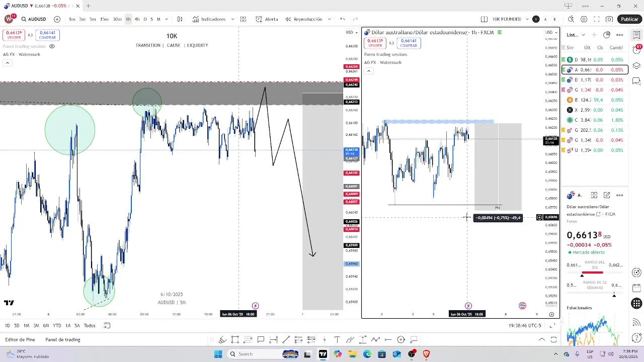Image resolution: width=644 pixels, height=362 pixels.
Task: Add symbol to watchlist plus icon
Action: (594, 35)
